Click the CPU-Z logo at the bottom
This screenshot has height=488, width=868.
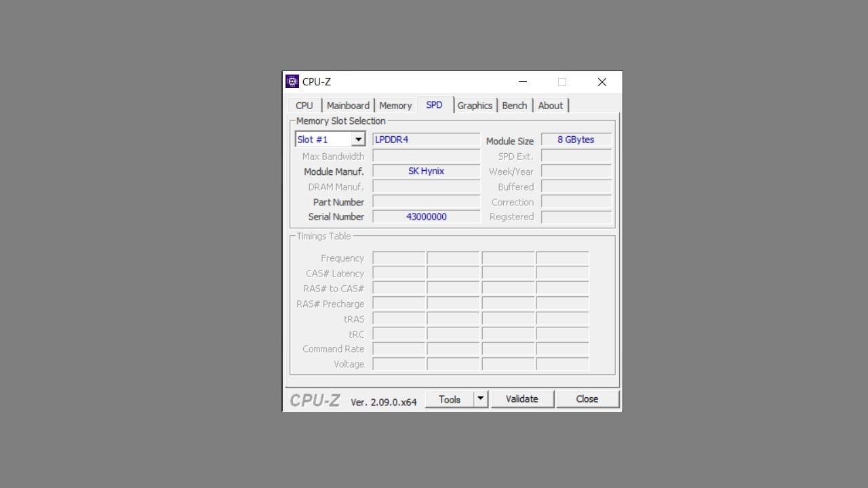314,399
